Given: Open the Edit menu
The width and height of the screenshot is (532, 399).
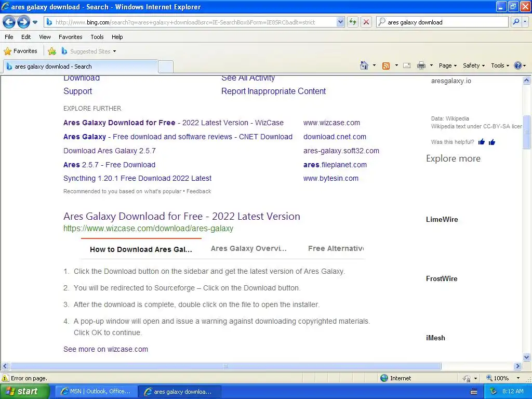Looking at the screenshot, I should click(x=26, y=37).
